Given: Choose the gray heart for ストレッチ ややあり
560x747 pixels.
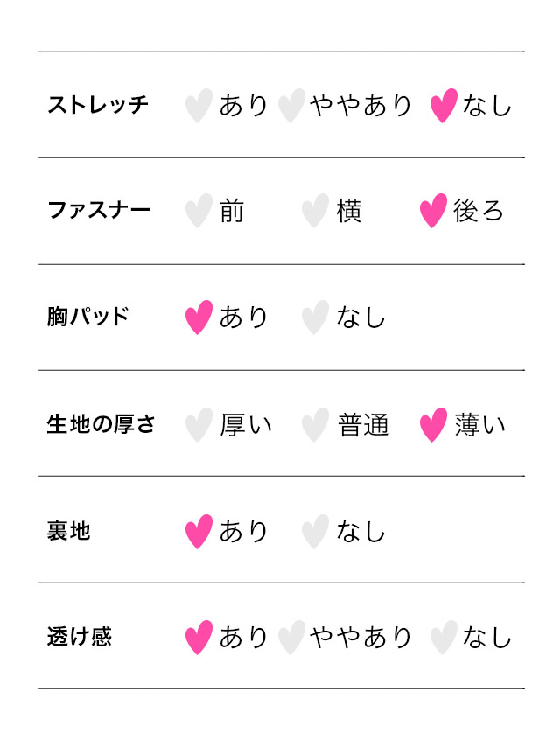Looking at the screenshot, I should [291, 105].
